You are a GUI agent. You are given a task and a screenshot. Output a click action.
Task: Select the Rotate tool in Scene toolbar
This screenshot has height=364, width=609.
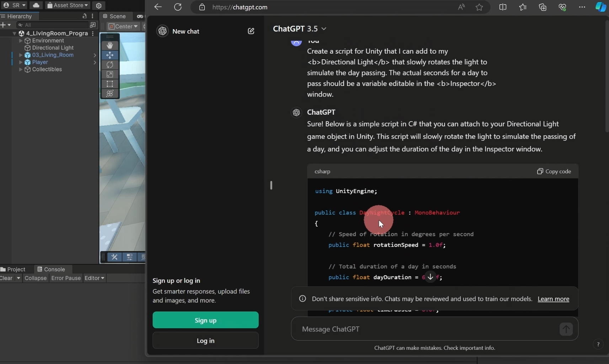110,65
